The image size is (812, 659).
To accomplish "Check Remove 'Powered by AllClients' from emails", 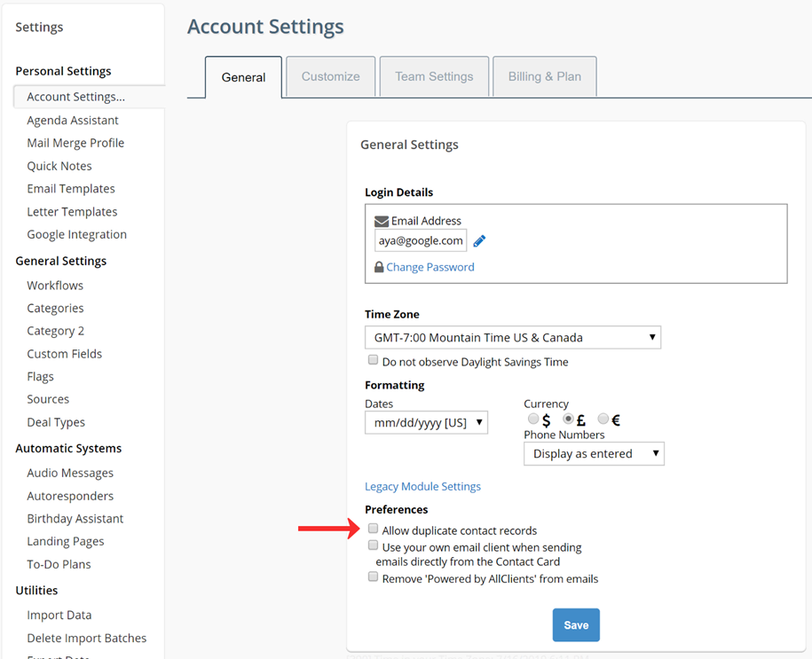I will click(x=373, y=576).
